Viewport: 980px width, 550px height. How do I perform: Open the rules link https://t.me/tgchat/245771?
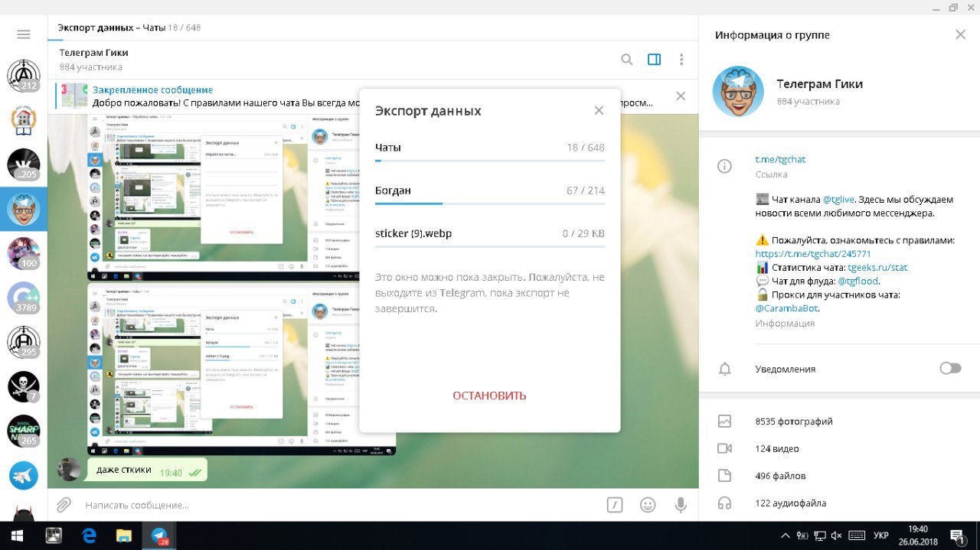pyautogui.click(x=813, y=254)
